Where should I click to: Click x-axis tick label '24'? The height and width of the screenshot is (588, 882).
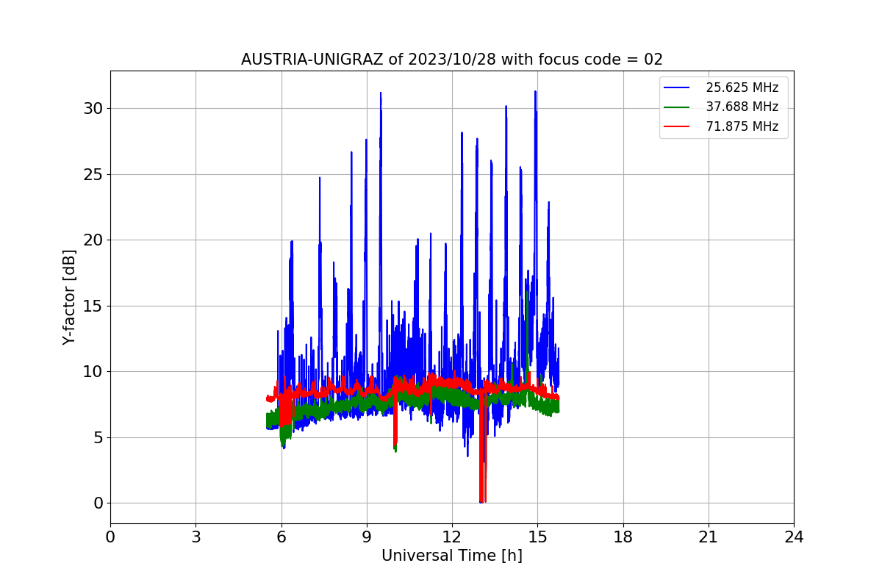[794, 537]
